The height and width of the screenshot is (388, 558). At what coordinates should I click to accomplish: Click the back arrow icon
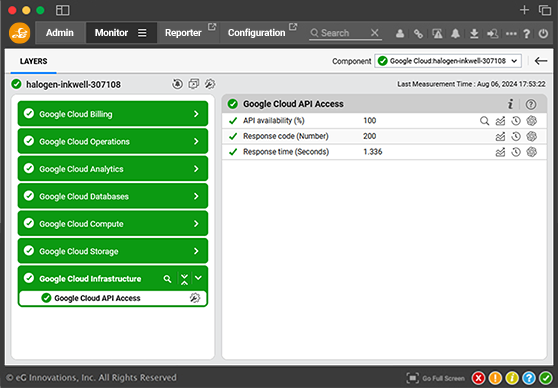541,61
